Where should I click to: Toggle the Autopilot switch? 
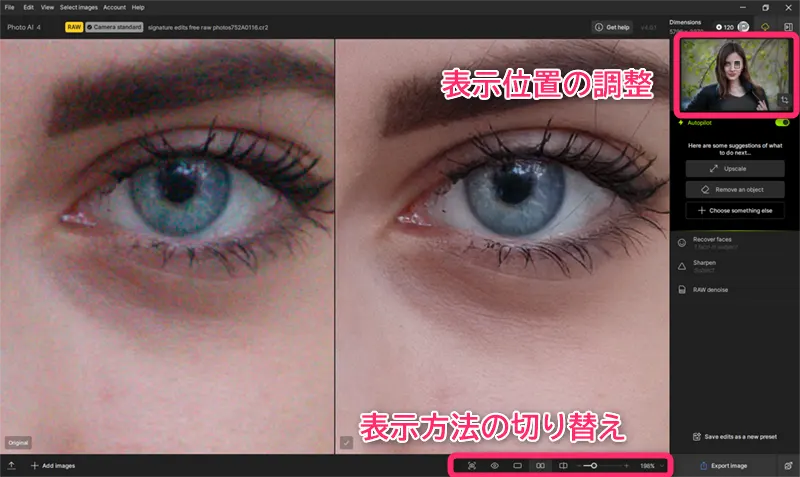782,122
